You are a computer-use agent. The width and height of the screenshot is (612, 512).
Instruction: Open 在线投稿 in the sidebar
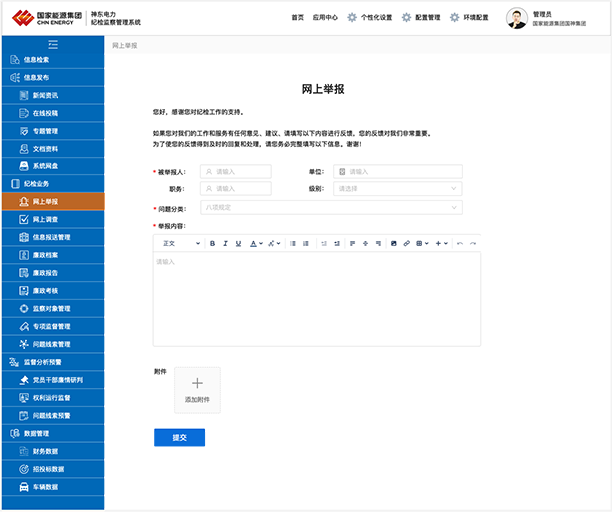click(53, 113)
